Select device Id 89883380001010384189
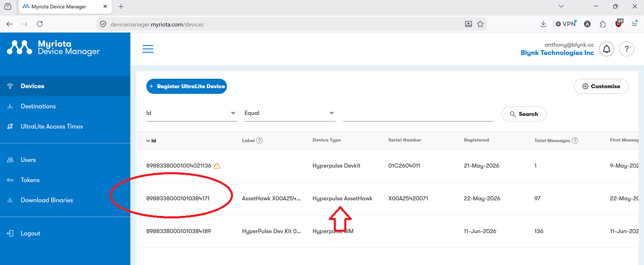Viewport: 644px width, 265px height. pos(178,231)
